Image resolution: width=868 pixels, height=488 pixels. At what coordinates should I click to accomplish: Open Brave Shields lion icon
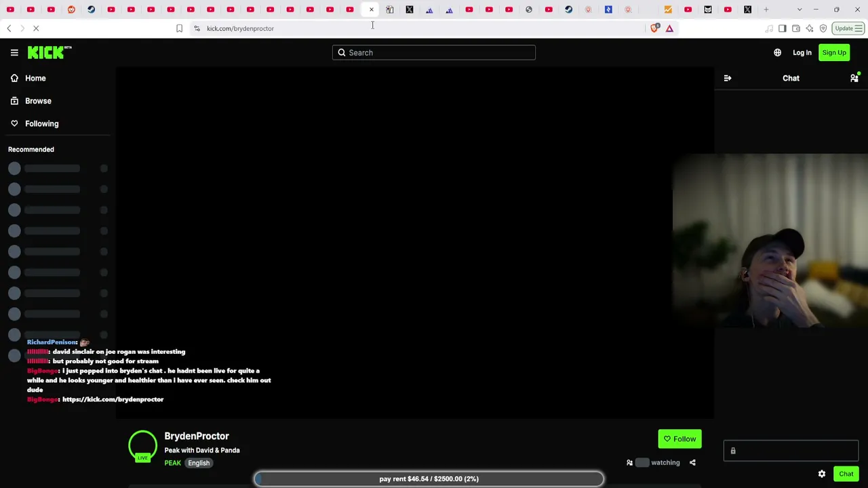654,28
